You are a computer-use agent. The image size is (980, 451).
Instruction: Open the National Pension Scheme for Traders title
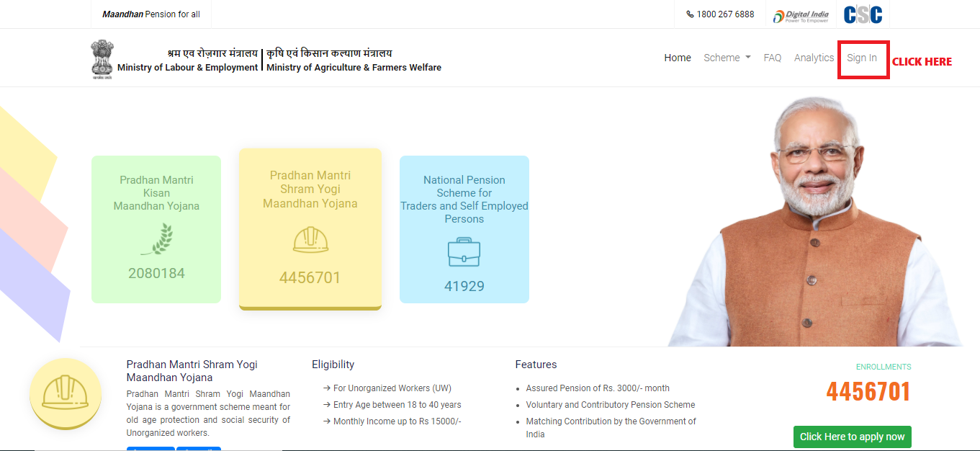coord(464,199)
